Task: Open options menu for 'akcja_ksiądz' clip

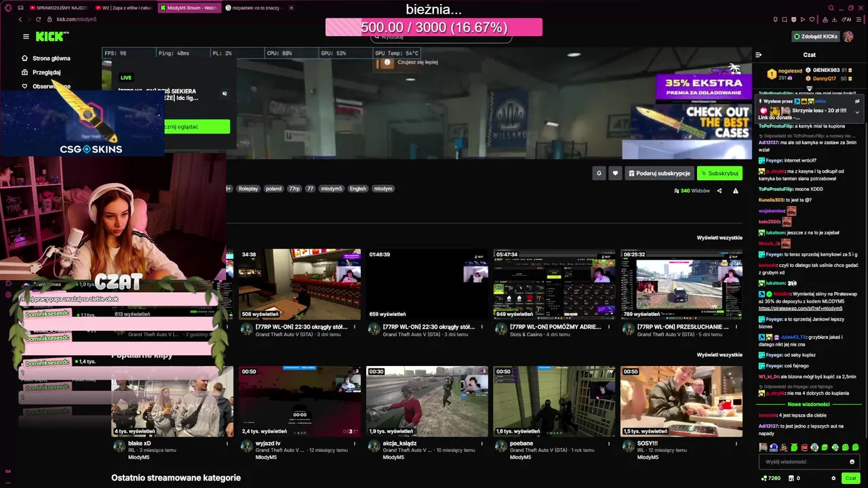Action: [483, 443]
